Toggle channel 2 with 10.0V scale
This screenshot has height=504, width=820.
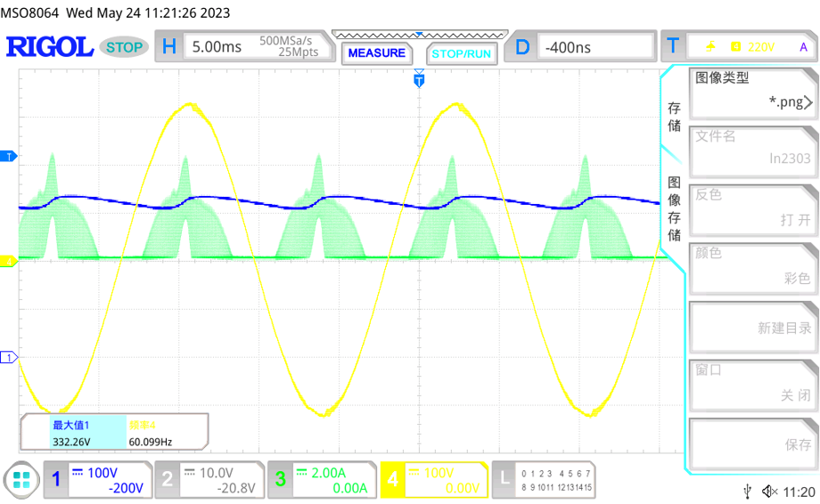[x=209, y=479]
